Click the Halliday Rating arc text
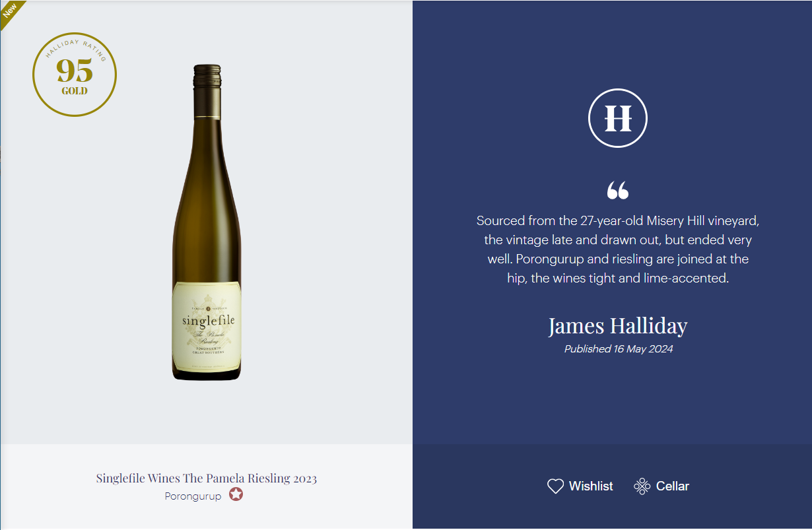Image resolution: width=812 pixels, height=530 pixels. tap(75, 46)
